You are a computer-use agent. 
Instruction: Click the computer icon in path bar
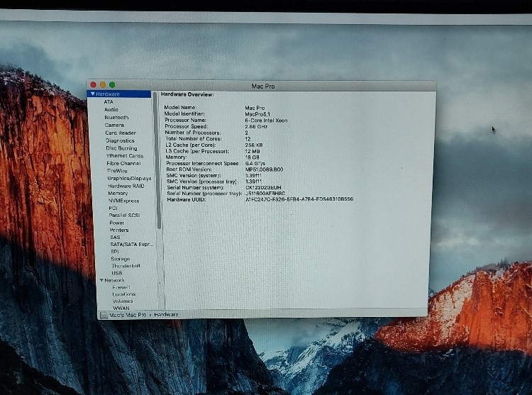[104, 316]
